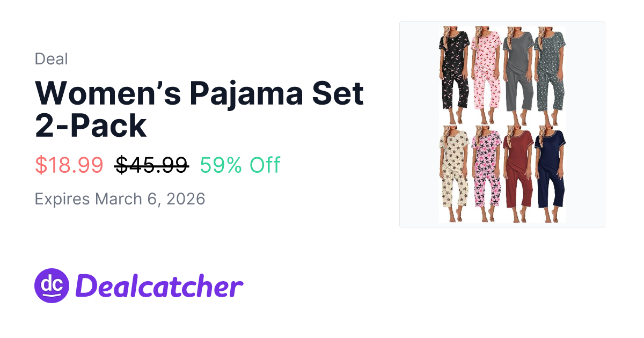Screen dimensions: 644x338
Task: Click the word 'Expires'
Action: pos(62,199)
